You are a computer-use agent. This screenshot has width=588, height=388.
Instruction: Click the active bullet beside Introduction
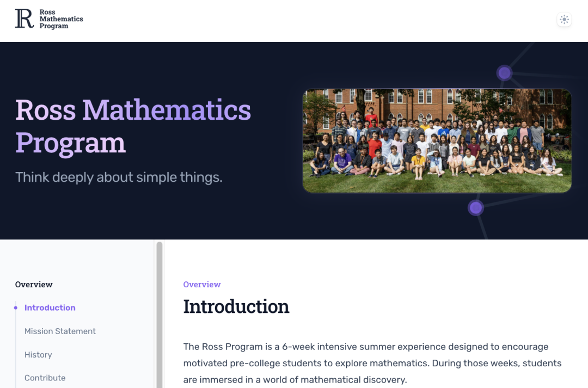pyautogui.click(x=16, y=308)
